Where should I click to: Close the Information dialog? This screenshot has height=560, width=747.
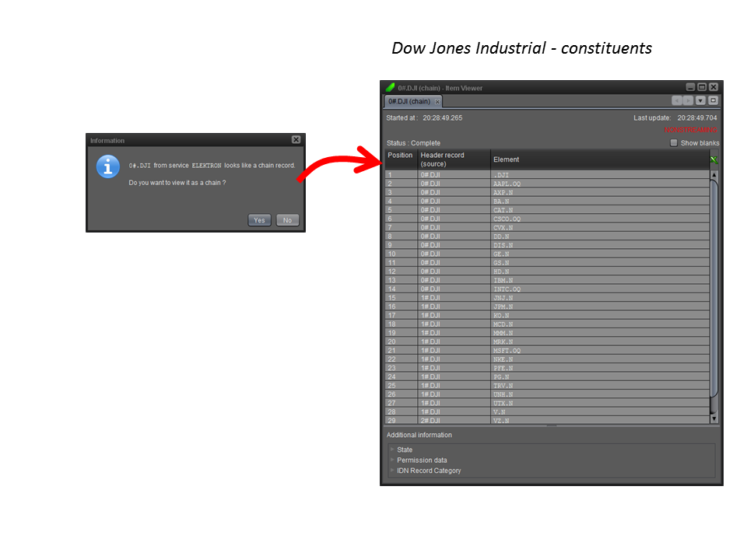tap(296, 139)
